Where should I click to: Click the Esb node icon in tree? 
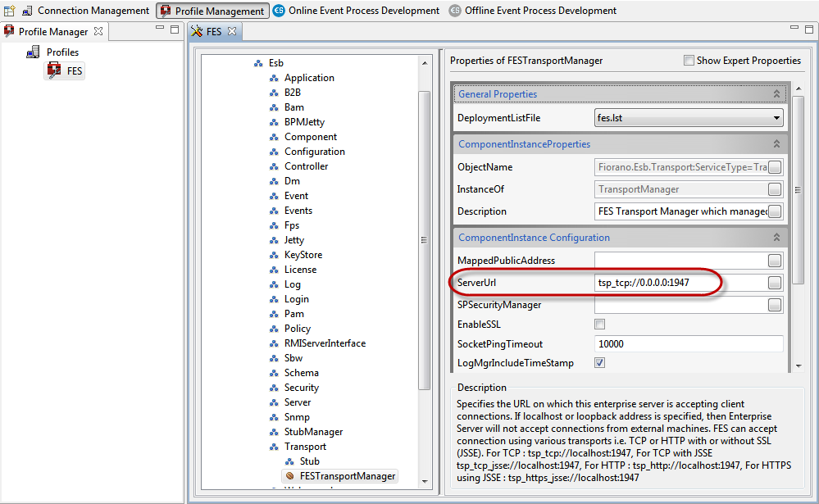click(x=258, y=63)
